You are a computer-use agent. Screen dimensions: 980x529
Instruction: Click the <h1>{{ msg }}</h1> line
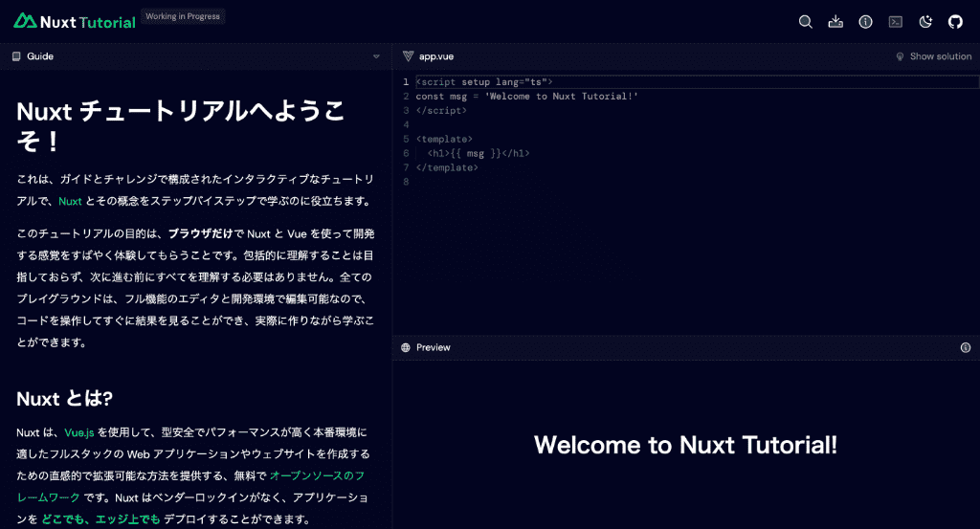pyautogui.click(x=479, y=153)
